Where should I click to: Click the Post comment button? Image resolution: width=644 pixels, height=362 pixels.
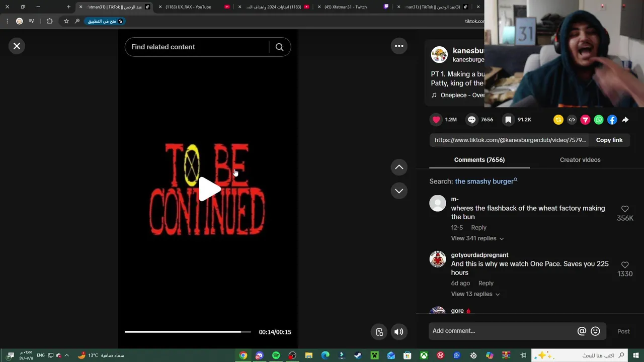623,331
